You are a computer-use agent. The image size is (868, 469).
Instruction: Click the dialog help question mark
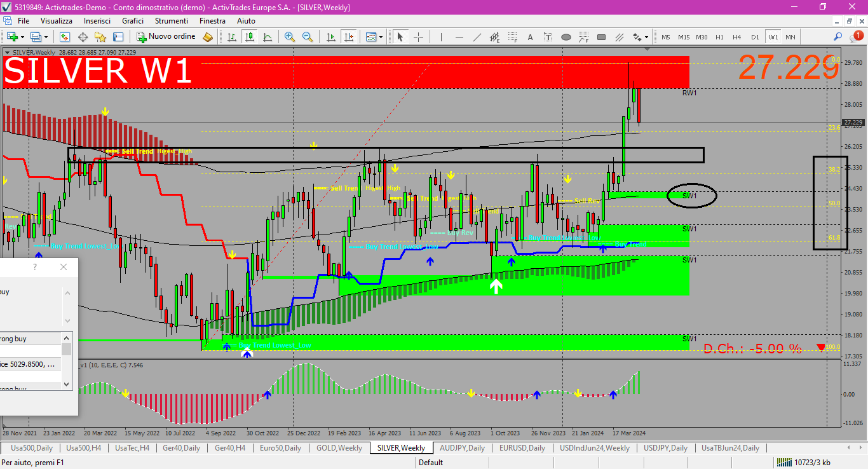(35, 267)
